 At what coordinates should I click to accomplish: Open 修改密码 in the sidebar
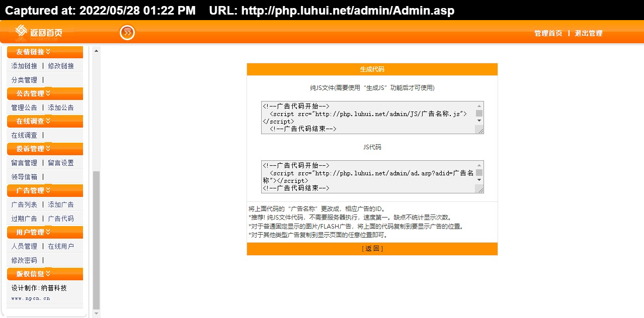pos(24,260)
